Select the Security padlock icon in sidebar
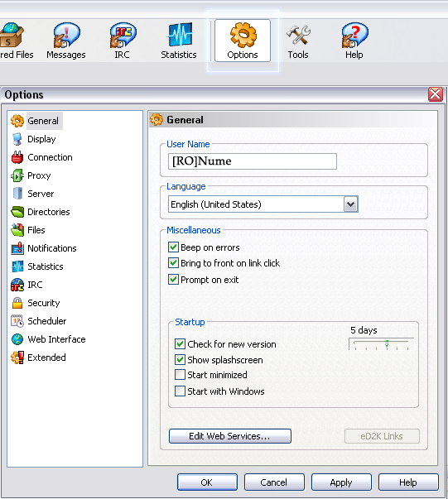The height and width of the screenshot is (499, 448). (x=17, y=303)
